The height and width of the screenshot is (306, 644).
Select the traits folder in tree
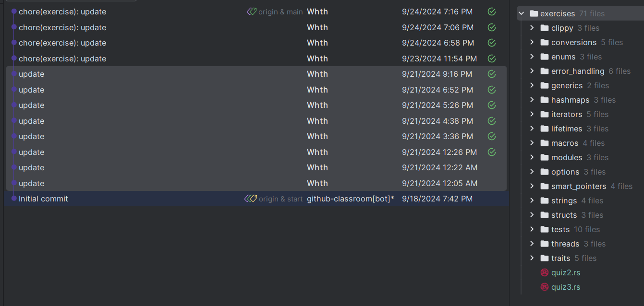point(560,258)
